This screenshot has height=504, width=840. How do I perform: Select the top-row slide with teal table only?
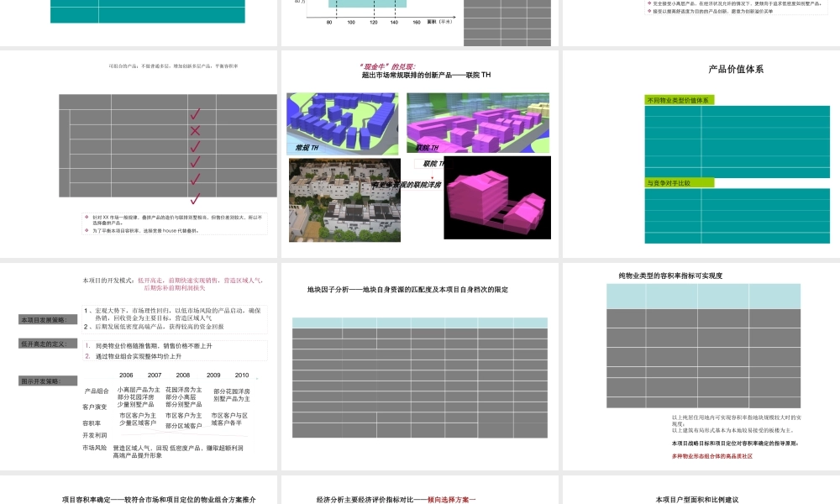(139, 23)
